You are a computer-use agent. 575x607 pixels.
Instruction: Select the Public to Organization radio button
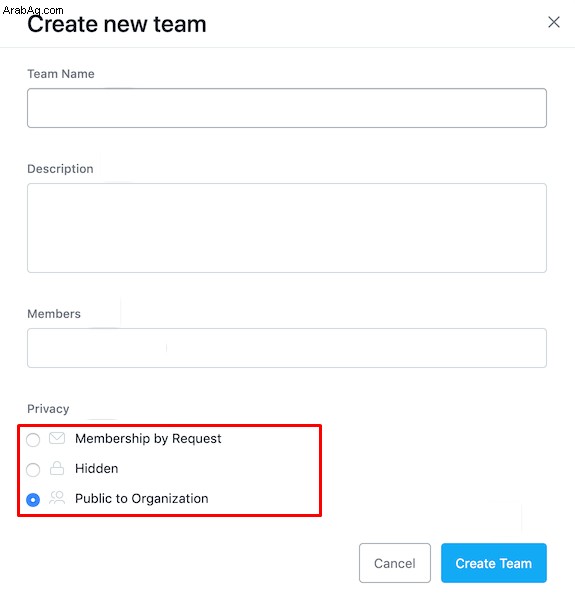click(x=33, y=500)
